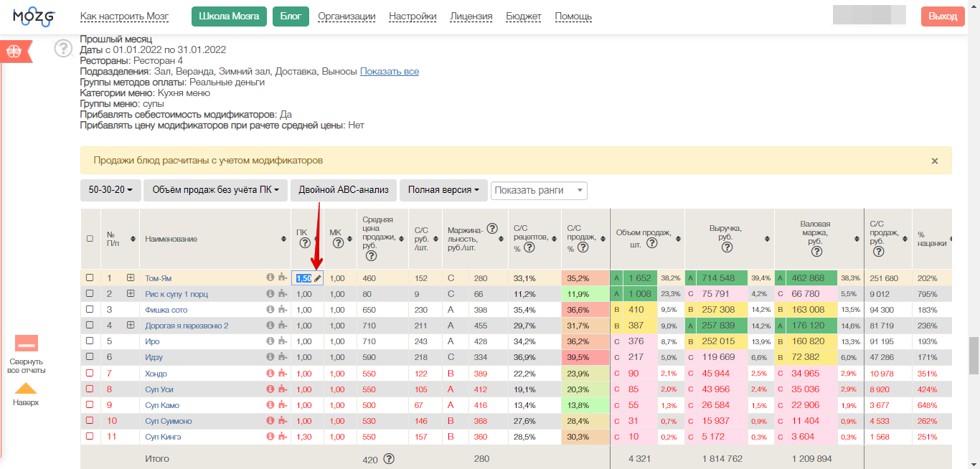Open the info icon in the Том-Ям row
The image size is (980, 469).
[x=270, y=278]
